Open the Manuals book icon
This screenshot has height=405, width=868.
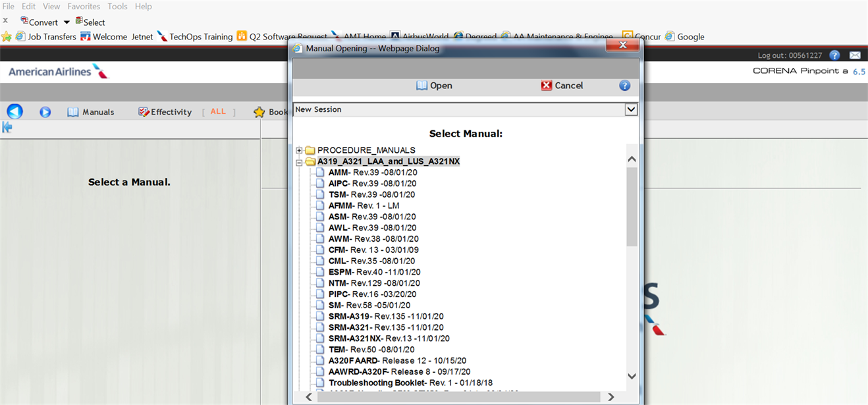coord(73,112)
